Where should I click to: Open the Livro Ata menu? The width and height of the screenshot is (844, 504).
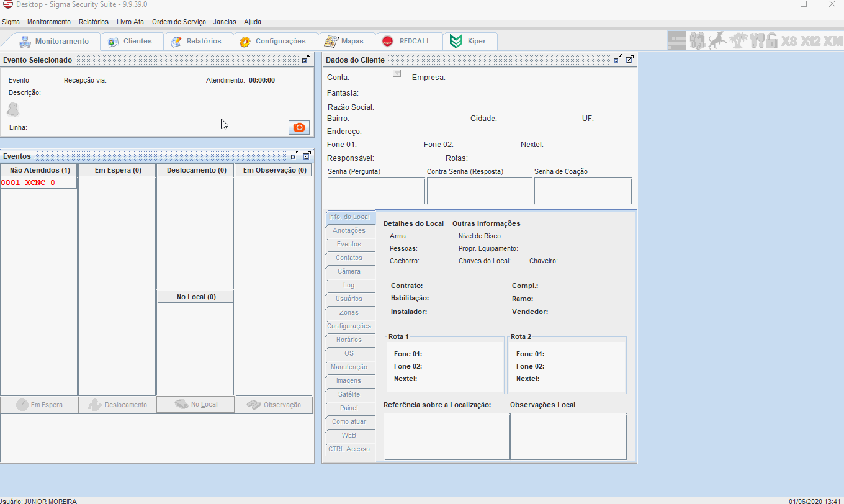click(130, 22)
